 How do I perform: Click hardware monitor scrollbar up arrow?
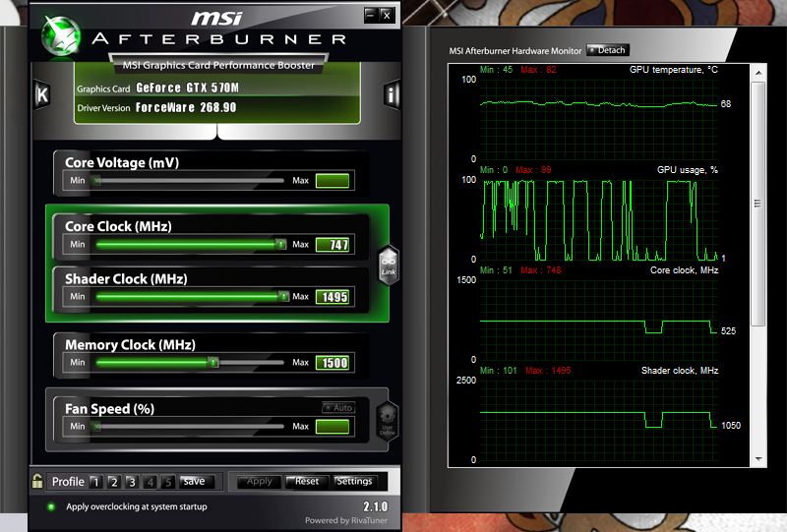click(758, 74)
